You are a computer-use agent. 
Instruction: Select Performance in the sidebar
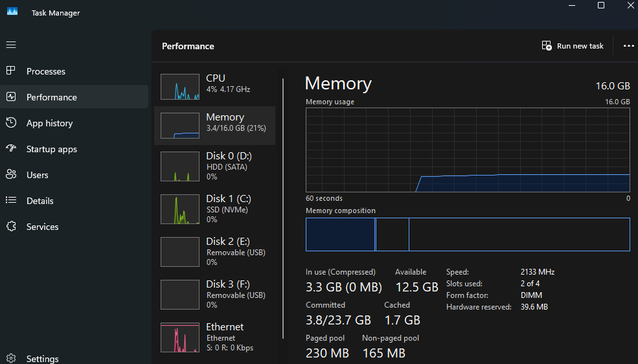74,97
